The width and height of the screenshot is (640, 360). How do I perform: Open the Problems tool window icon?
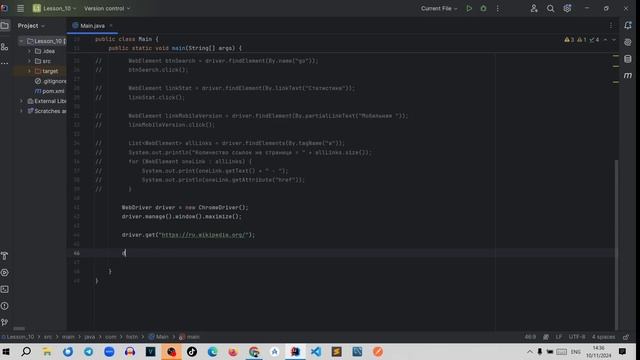[4, 306]
